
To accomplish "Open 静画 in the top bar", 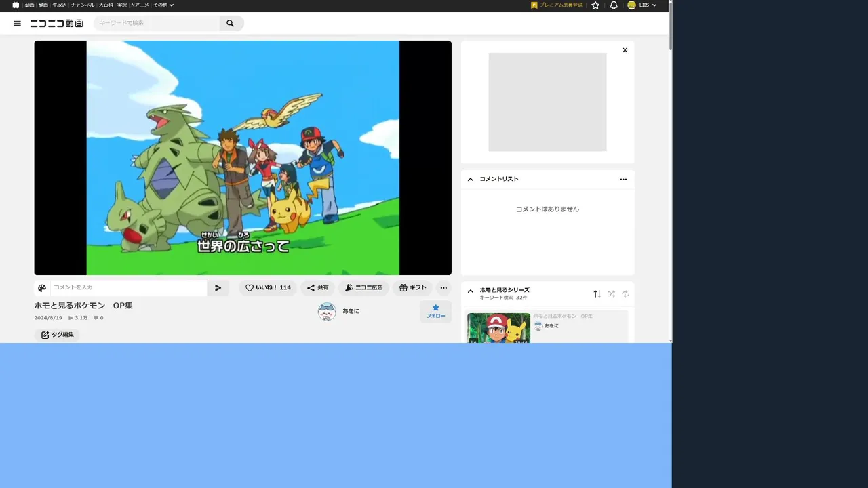I will (43, 5).
